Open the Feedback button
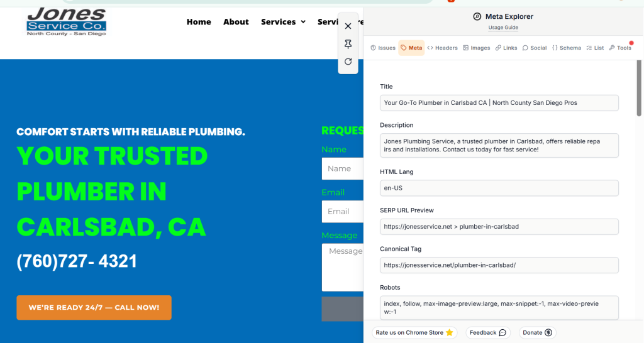The image size is (644, 343). click(488, 332)
